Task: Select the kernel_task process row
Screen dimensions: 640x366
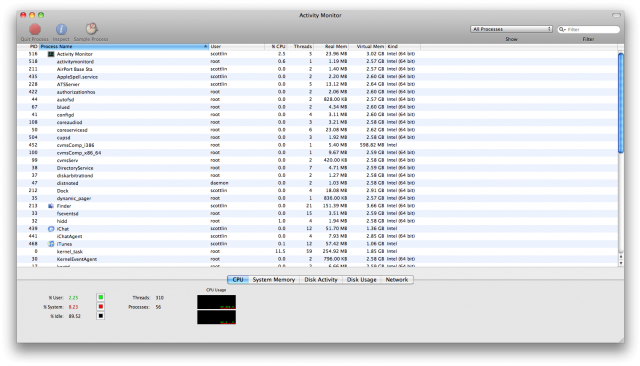Action: click(317, 251)
